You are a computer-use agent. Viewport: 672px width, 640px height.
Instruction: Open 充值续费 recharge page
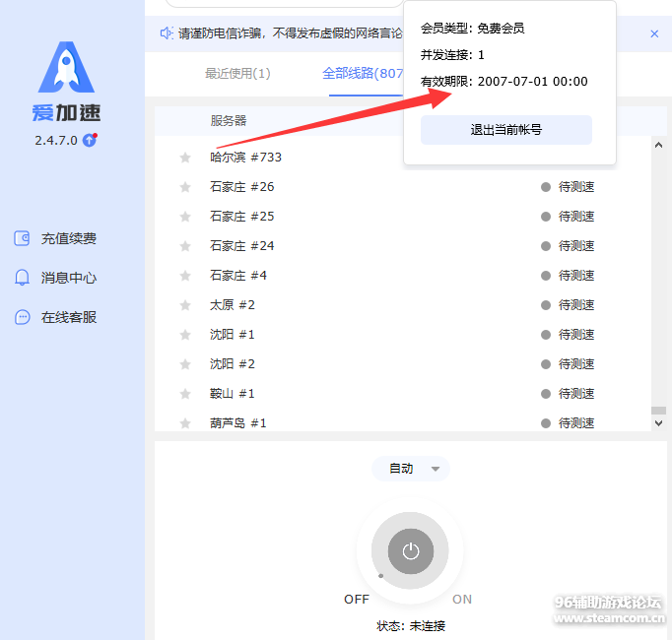tap(56, 238)
